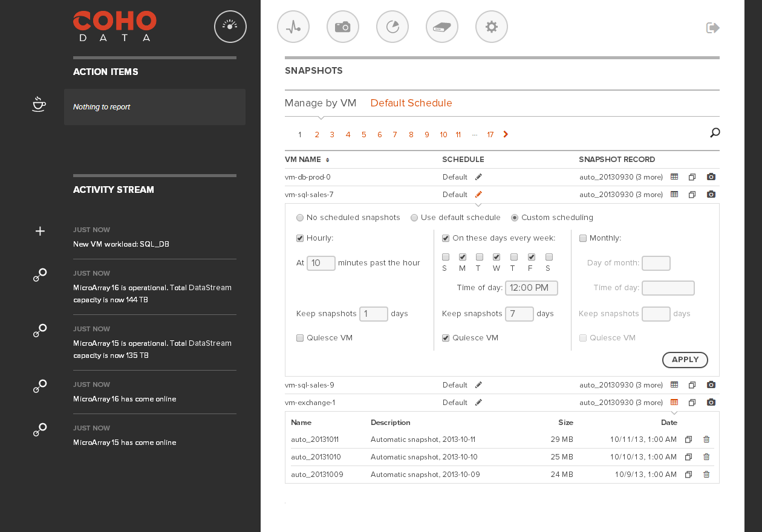The height and width of the screenshot is (532, 762).
Task: Open the hardware device icon
Action: (x=442, y=27)
